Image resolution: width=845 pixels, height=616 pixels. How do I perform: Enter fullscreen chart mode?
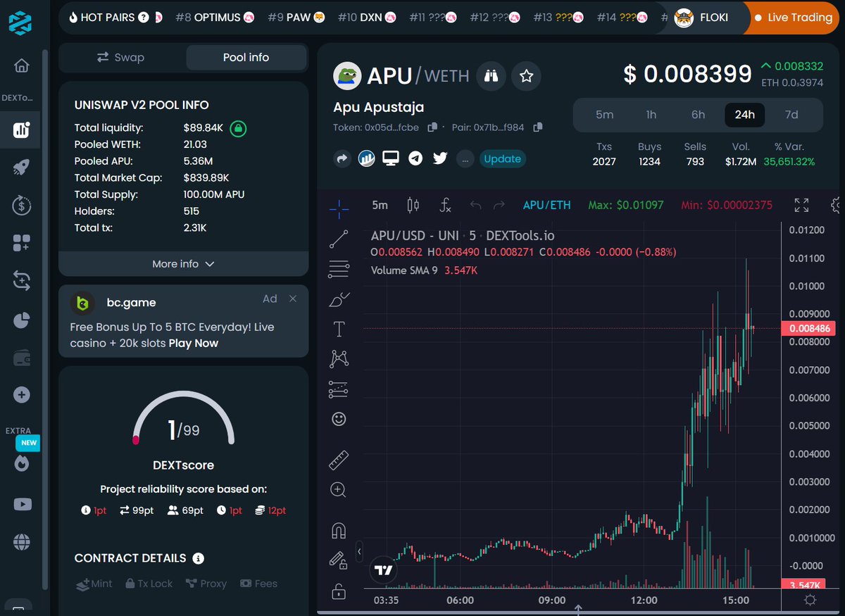[x=801, y=205]
